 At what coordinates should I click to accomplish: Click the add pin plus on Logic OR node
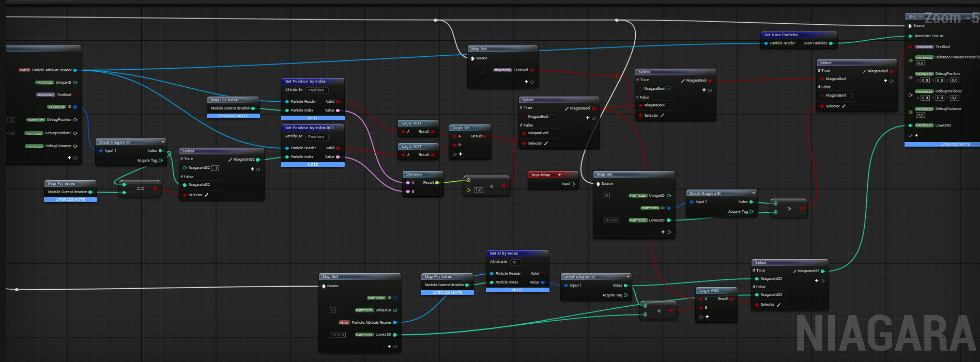point(461,154)
